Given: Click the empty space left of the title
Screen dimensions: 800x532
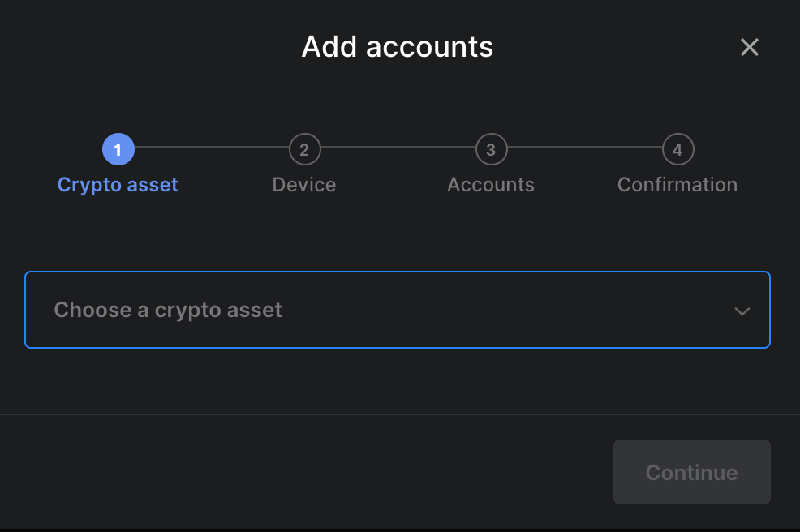Looking at the screenshot, I should pyautogui.click(x=146, y=47).
